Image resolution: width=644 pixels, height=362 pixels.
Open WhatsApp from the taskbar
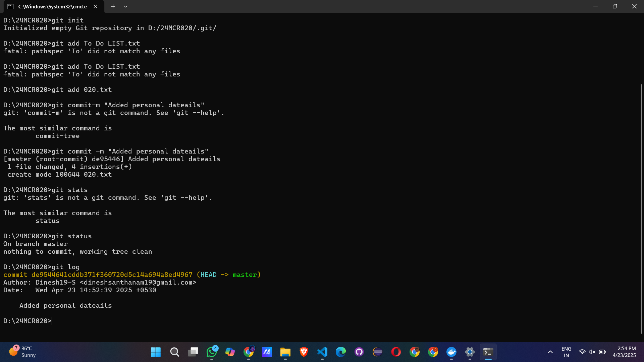(x=212, y=352)
